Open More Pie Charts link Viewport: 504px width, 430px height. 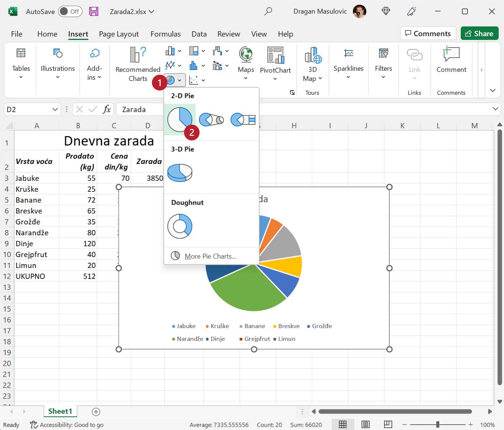[210, 256]
